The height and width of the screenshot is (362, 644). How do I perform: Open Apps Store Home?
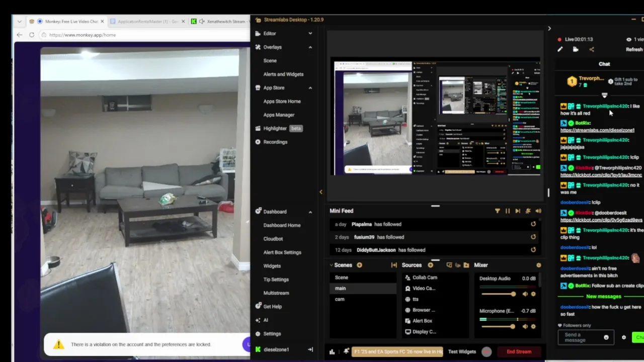coord(282,102)
